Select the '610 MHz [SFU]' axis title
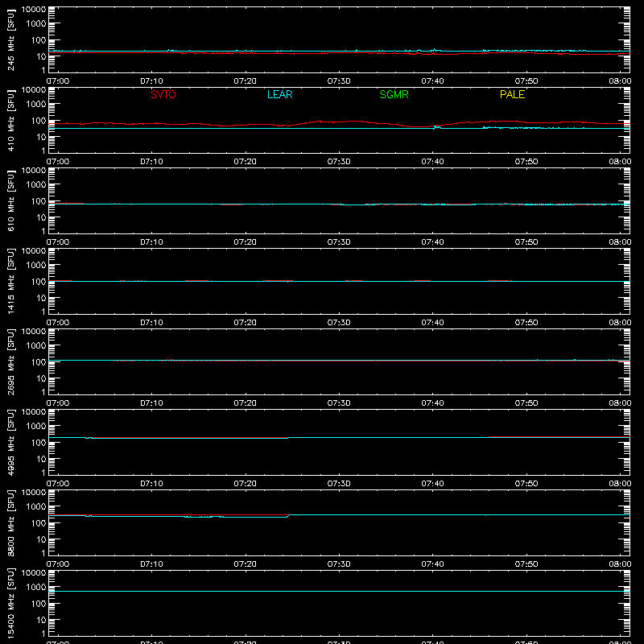The height and width of the screenshot is (644, 644). [11, 201]
